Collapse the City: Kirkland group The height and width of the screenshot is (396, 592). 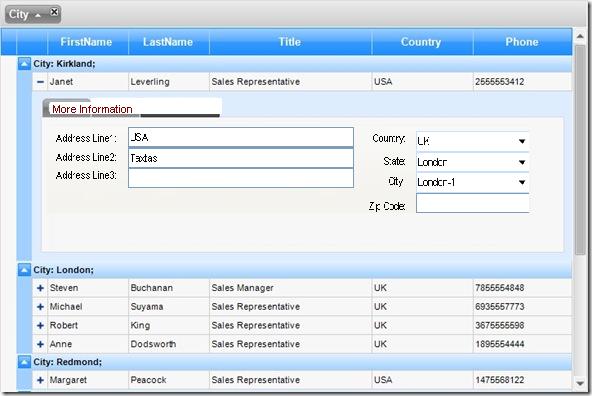point(24,64)
